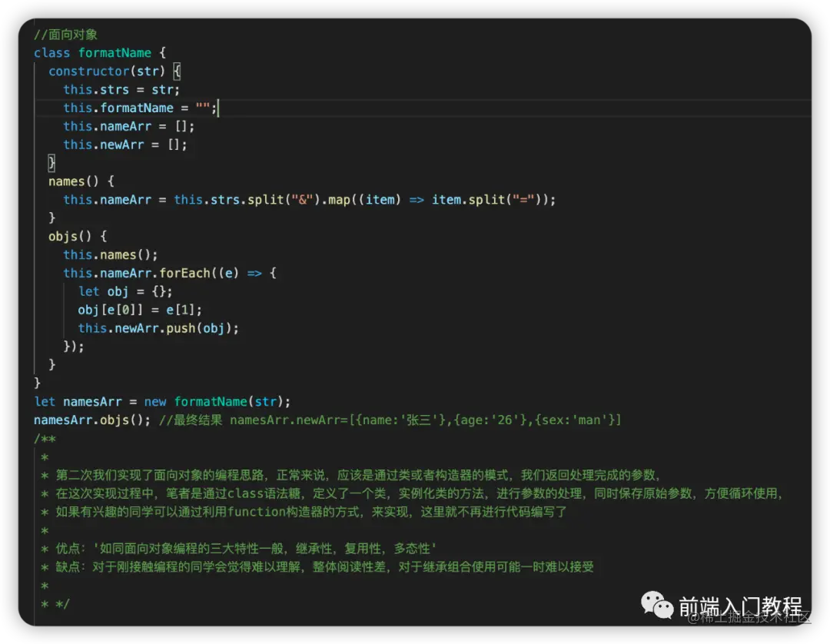
Task: Click the block comment opener "/**"
Action: click(x=45, y=439)
